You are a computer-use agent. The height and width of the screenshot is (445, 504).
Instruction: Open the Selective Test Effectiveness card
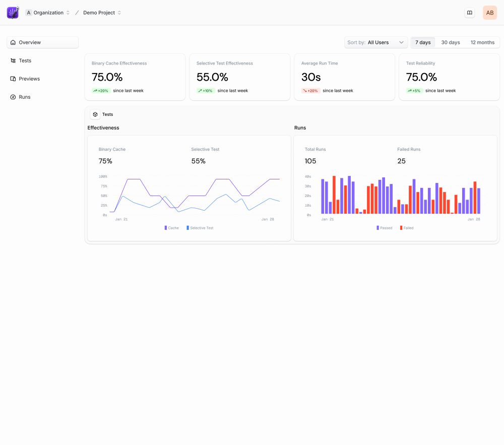tap(240, 77)
